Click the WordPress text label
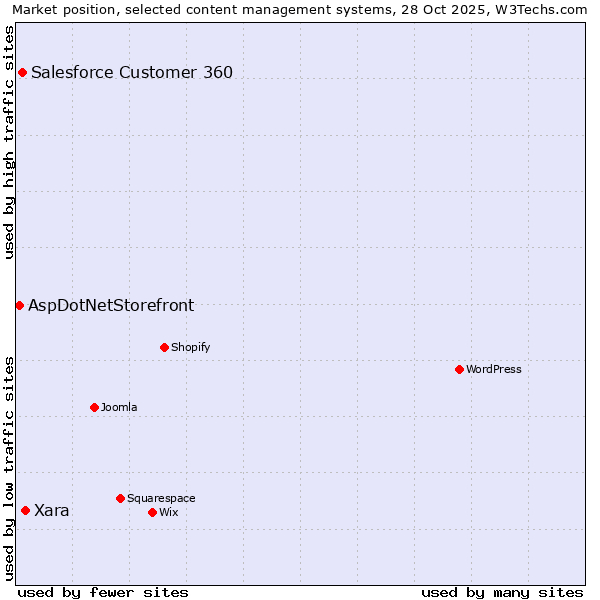 [x=494, y=369]
